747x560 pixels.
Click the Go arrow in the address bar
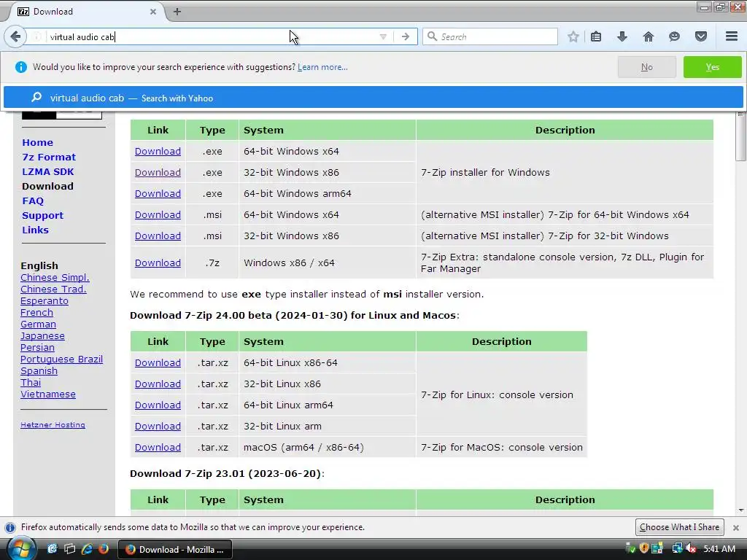[406, 36]
